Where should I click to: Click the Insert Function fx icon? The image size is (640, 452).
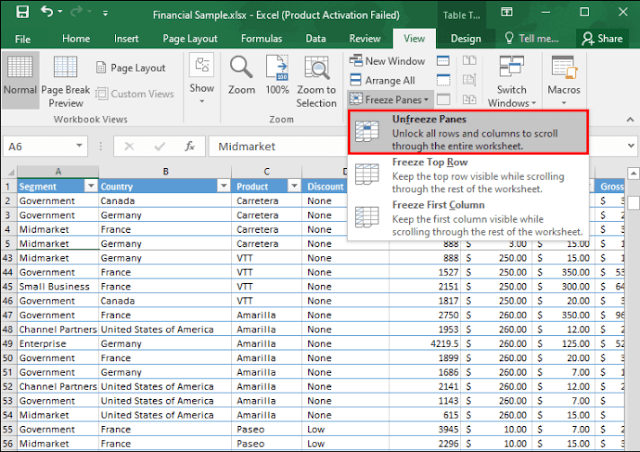pyautogui.click(x=189, y=146)
